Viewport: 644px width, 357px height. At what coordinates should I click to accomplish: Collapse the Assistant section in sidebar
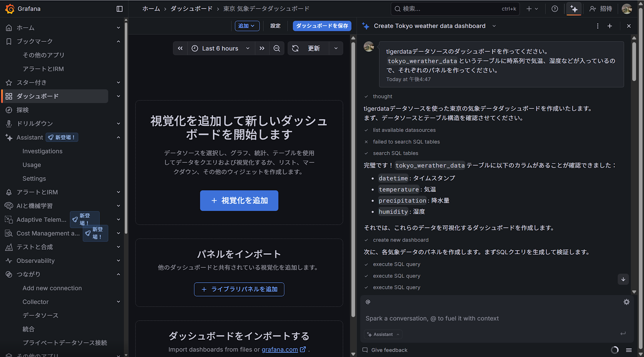point(118,137)
